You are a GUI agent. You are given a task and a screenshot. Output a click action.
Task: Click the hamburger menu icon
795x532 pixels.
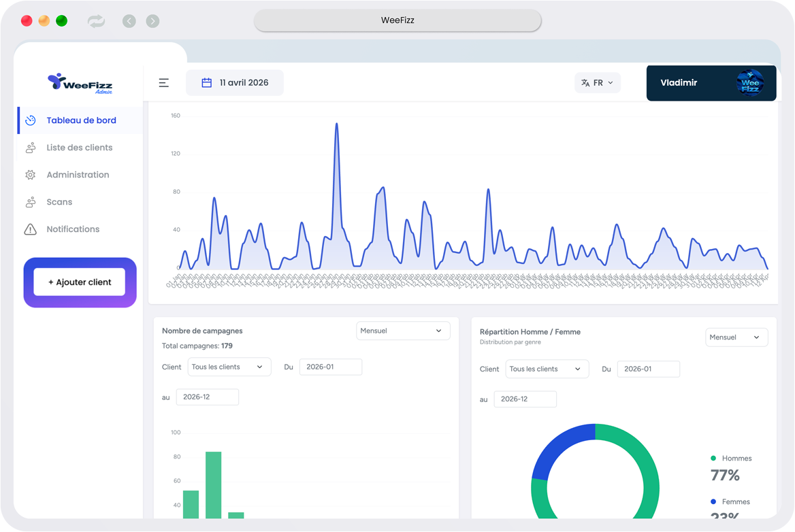164,83
